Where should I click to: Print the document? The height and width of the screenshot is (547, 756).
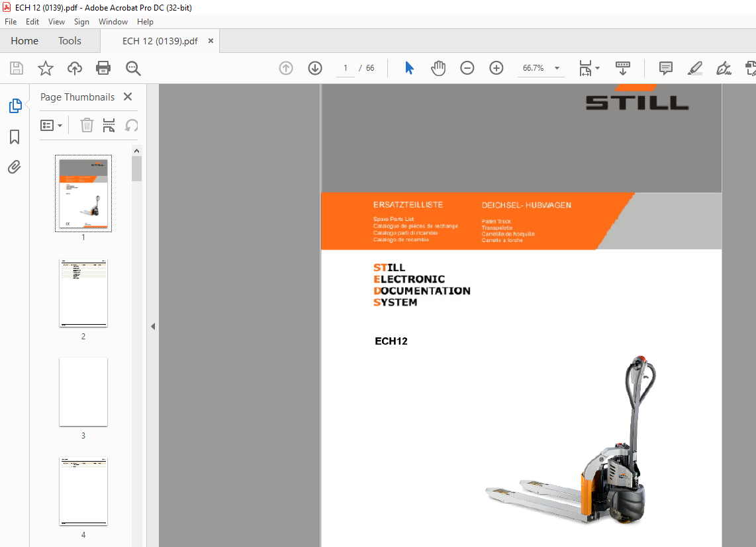(x=103, y=68)
